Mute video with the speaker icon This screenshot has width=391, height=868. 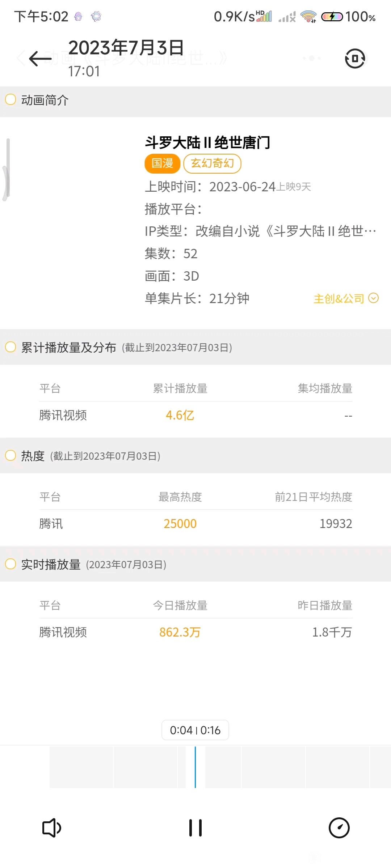[x=52, y=828]
